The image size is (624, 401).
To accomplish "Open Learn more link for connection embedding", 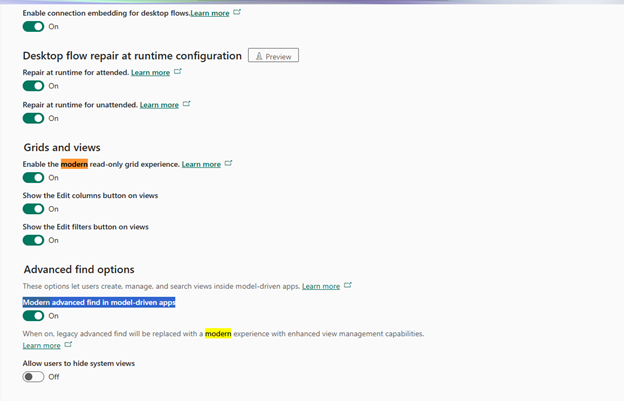I will click(210, 13).
